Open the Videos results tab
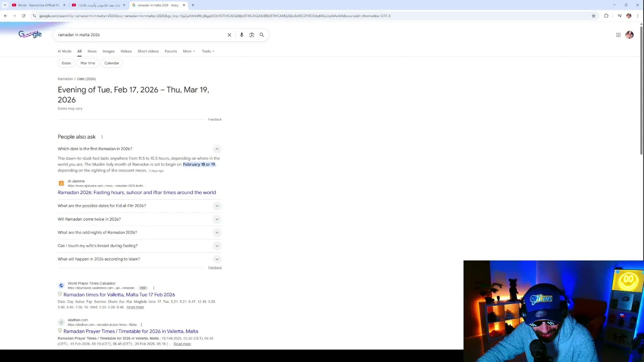The width and height of the screenshot is (644, 362). coord(126,51)
